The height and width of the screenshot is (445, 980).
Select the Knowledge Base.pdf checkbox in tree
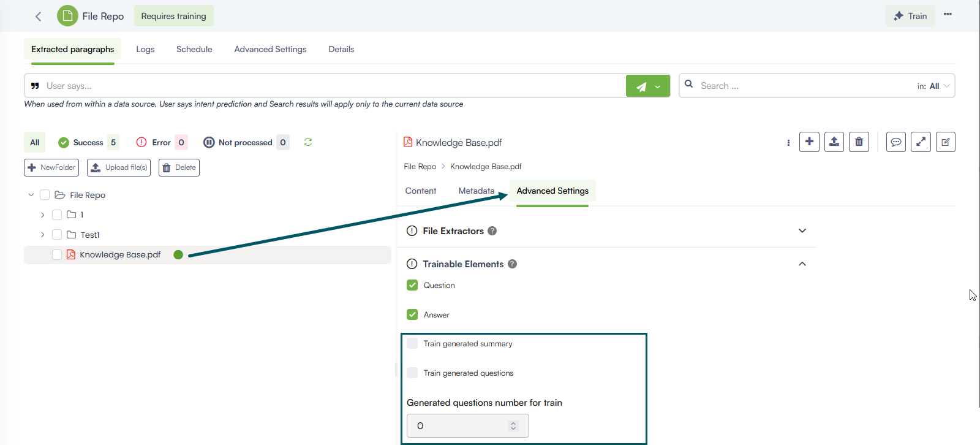coord(57,254)
